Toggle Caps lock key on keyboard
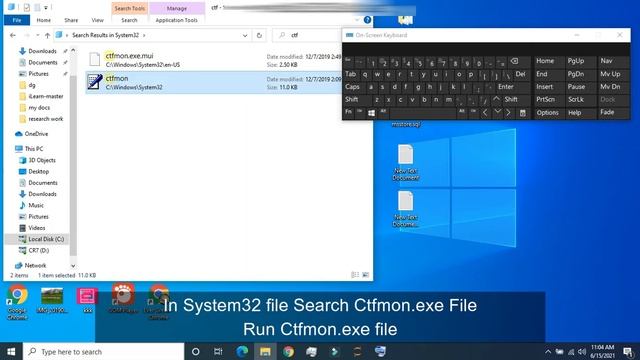Screen dimensions: 640x360 352,87
